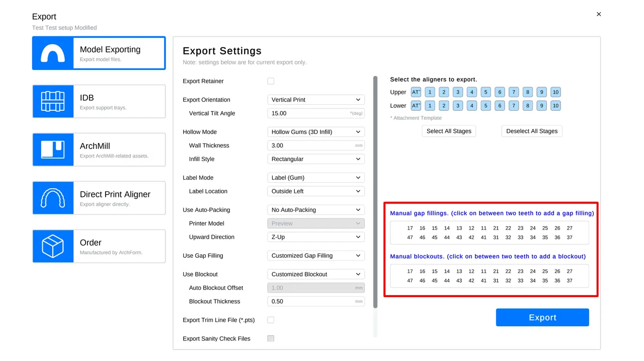Expand the Infill Style dropdown
This screenshot has height=361, width=644.
[316, 159]
